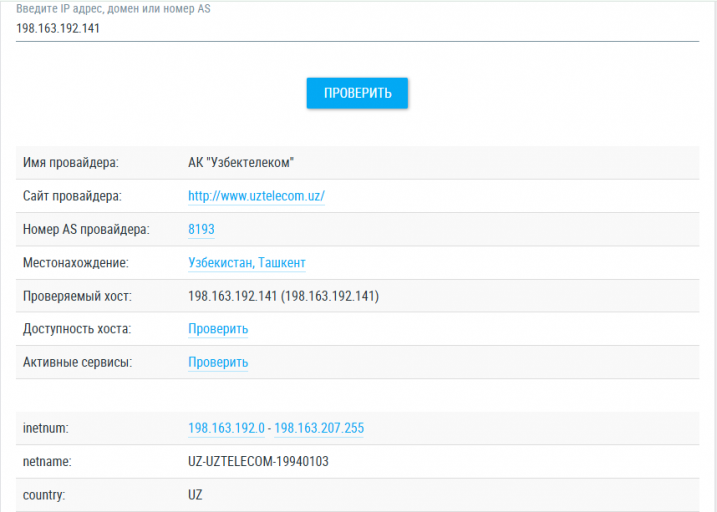Screen dimensions: 717x512
Task: Click the Сайт провайдера: label
Action: click(72, 196)
